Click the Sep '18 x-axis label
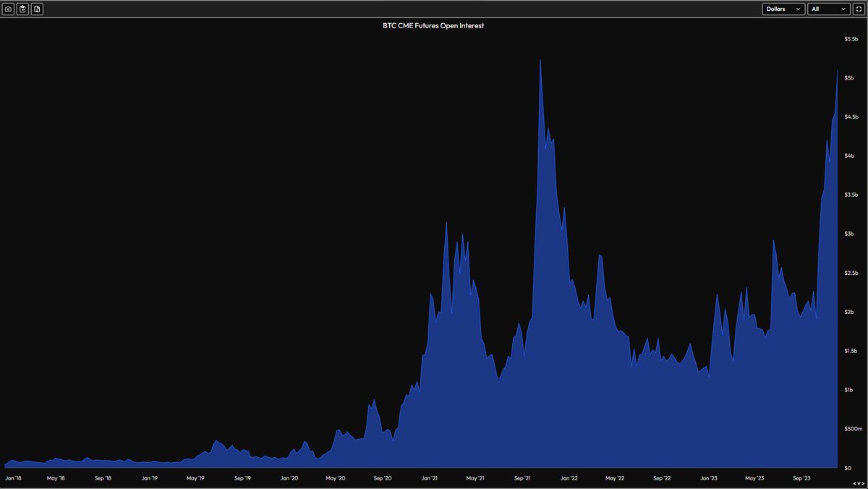 pos(103,478)
